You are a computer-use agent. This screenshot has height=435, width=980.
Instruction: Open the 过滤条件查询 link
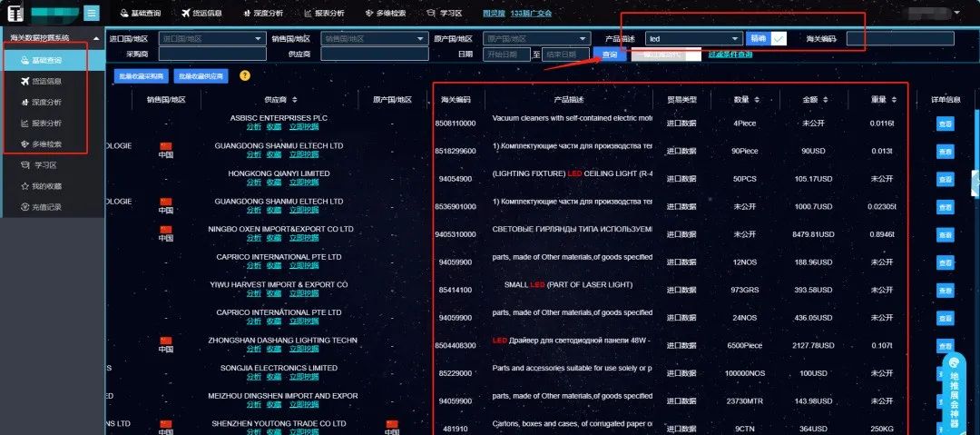(730, 54)
